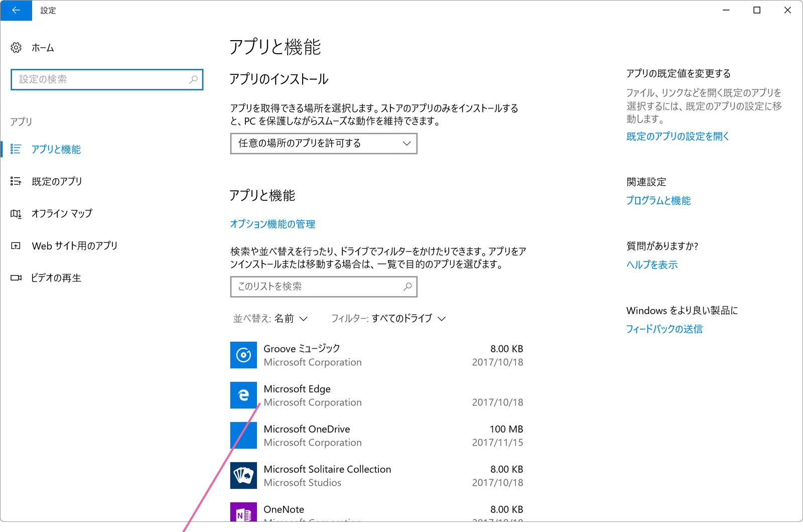Click the Microsoft OneDrive app icon

pos(243,435)
